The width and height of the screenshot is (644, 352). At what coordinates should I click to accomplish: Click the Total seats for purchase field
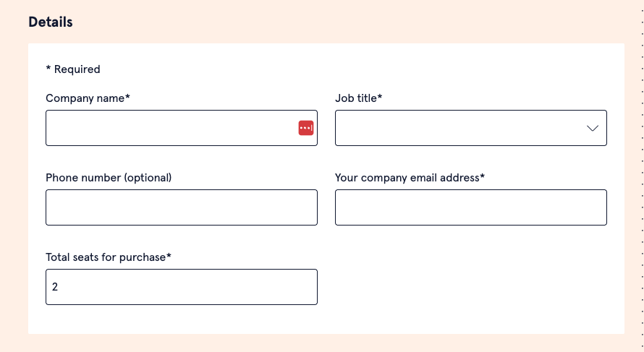(x=181, y=287)
